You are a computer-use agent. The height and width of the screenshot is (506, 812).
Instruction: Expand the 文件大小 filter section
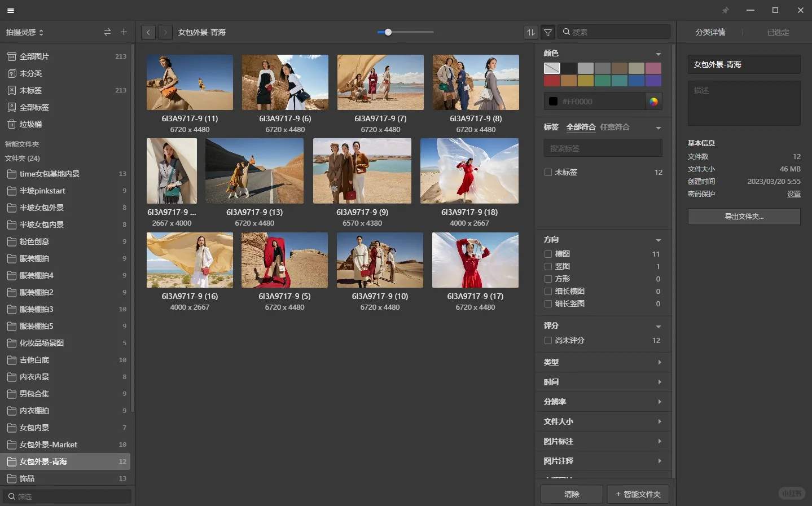pyautogui.click(x=603, y=421)
